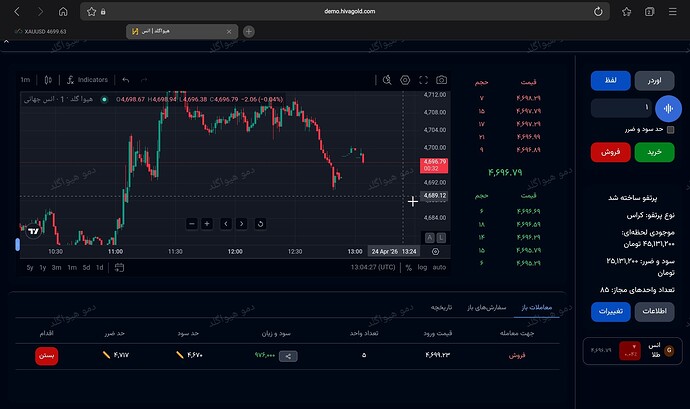Switch to سفارش‌های باز tab

[x=487, y=307]
